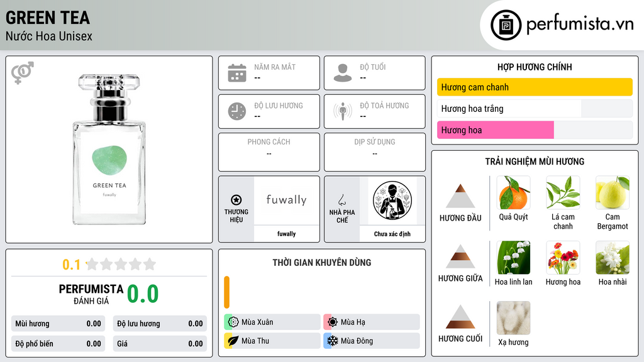644x362 pixels.
Task: Click the Mùa Xuân season label
Action: pyautogui.click(x=257, y=322)
